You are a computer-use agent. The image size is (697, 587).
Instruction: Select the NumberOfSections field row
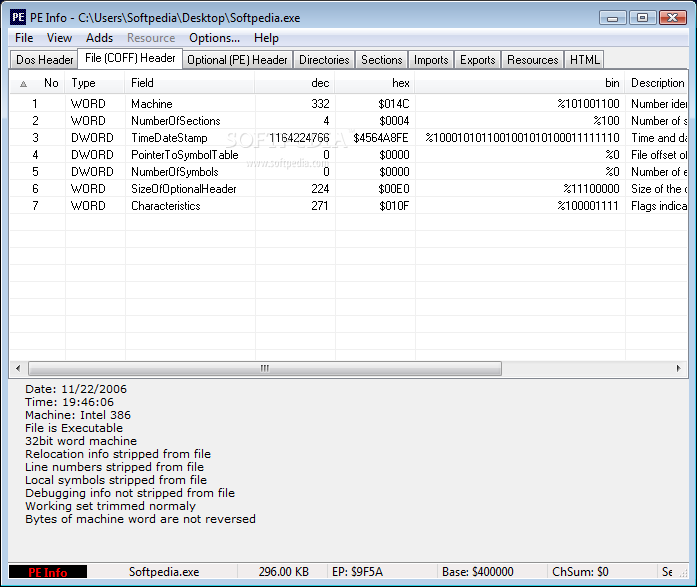coord(348,120)
